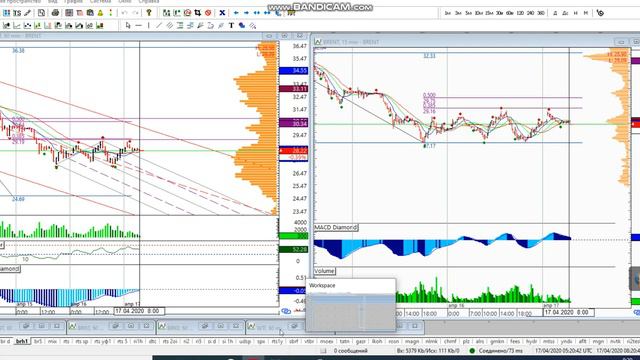Screen dimensions: 640x360
Task: Switch timeframe to 360
Action: click(x=541, y=13)
